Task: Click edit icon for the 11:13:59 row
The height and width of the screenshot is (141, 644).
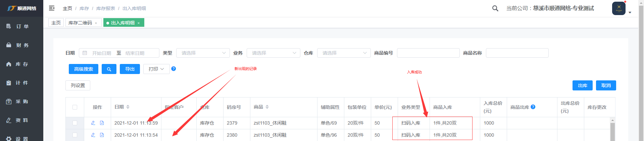Action: (93, 123)
